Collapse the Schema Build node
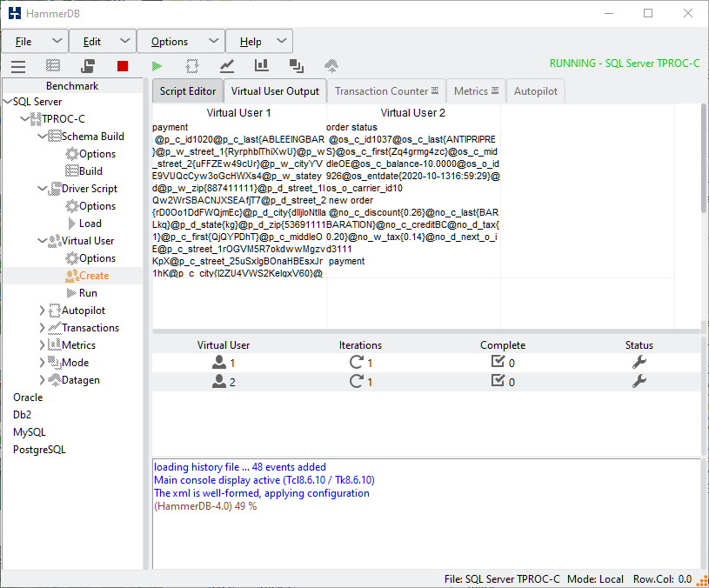The image size is (709, 588). (42, 136)
